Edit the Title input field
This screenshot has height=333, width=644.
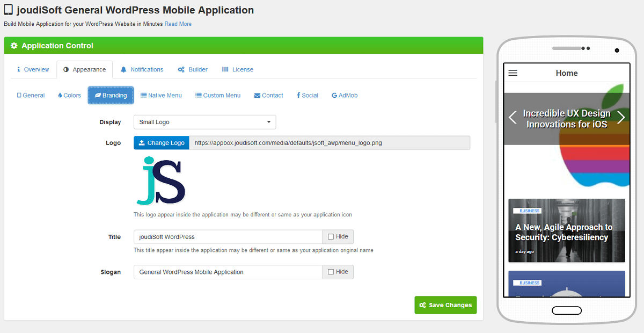(x=228, y=237)
